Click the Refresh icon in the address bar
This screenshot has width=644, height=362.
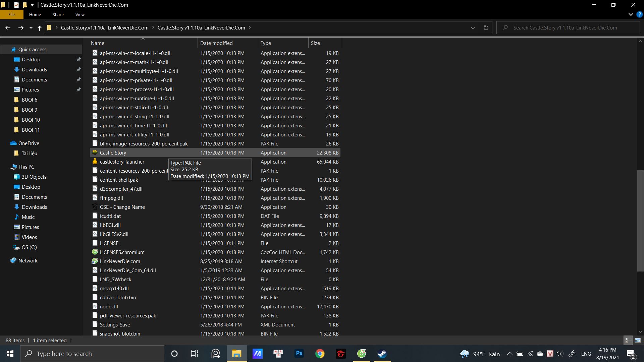pos(486,28)
